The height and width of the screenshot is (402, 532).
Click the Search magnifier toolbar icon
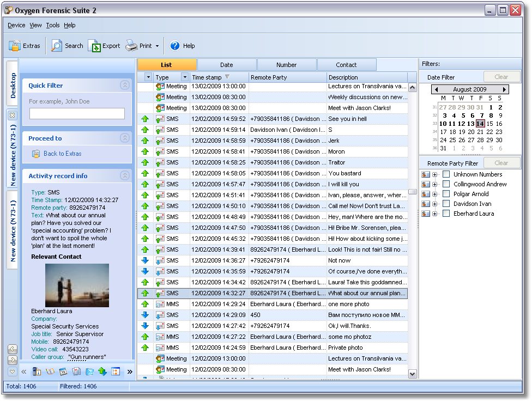point(57,46)
